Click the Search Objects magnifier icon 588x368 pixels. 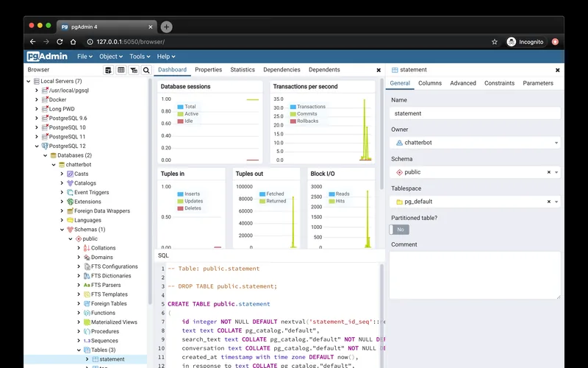point(146,70)
